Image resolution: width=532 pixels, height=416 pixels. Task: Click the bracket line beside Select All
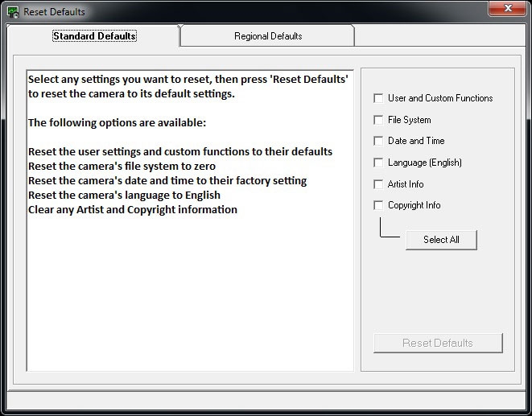pyautogui.click(x=390, y=228)
